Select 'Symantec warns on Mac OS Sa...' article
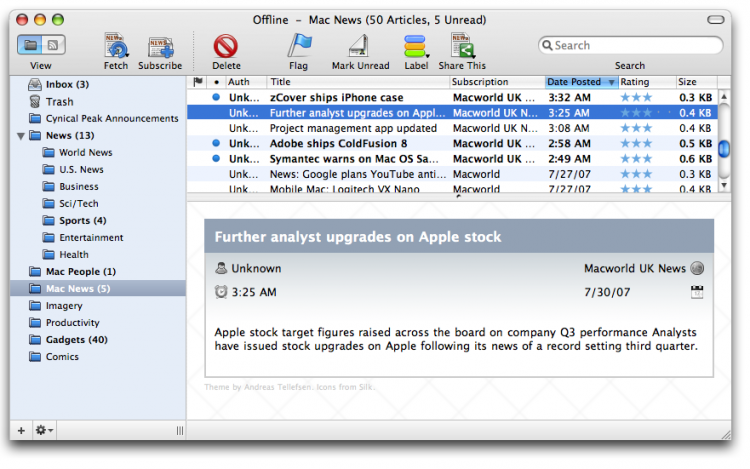This screenshot has height=469, width=750. (x=452, y=159)
